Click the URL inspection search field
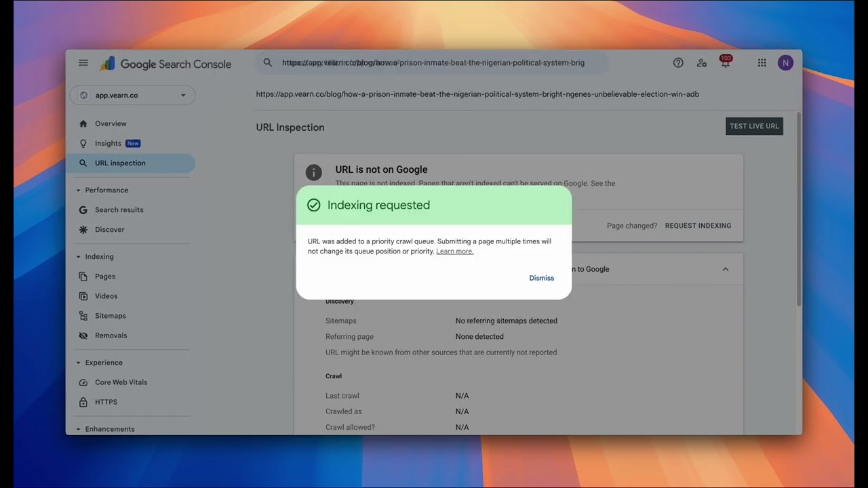This screenshot has width=868, height=488. click(x=431, y=62)
